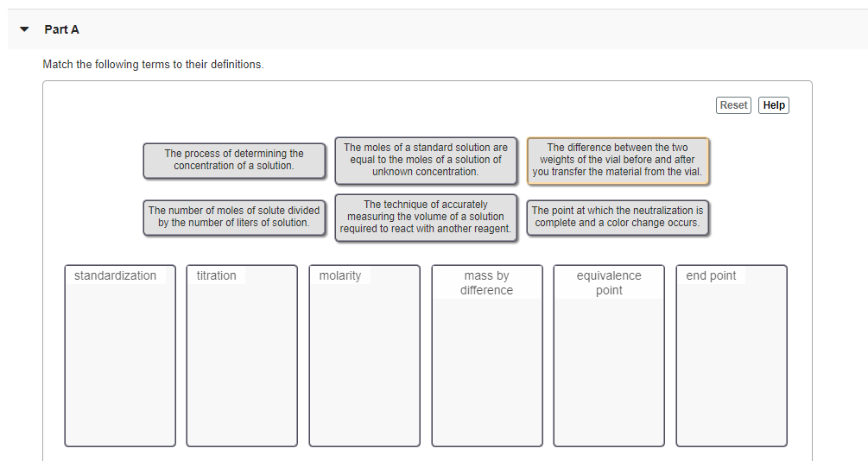Click the equivalence point bin
This screenshot has width=868, height=461.
pyautogui.click(x=609, y=356)
